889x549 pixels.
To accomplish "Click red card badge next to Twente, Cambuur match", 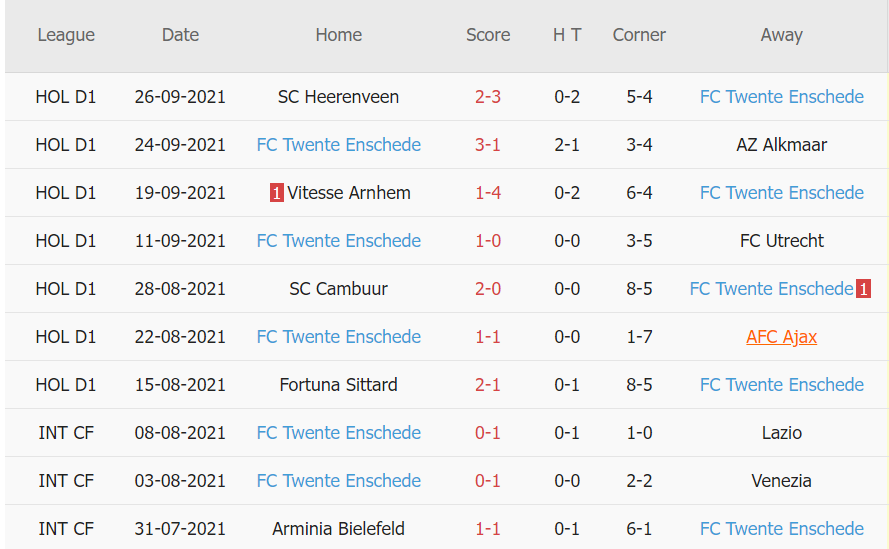I will (x=862, y=289).
